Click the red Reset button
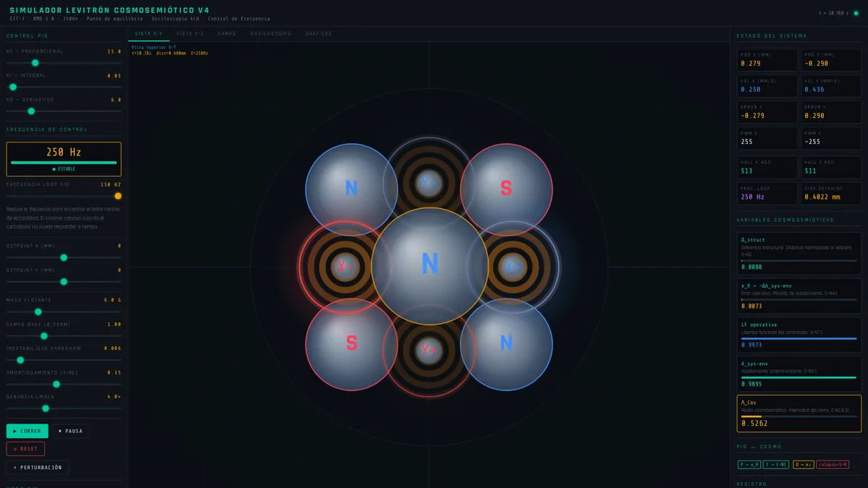The width and height of the screenshot is (868, 488). point(25,449)
